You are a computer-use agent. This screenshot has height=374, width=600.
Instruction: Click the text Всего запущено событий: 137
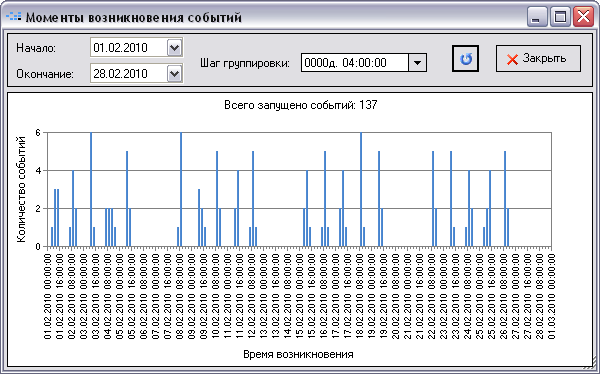pos(301,105)
